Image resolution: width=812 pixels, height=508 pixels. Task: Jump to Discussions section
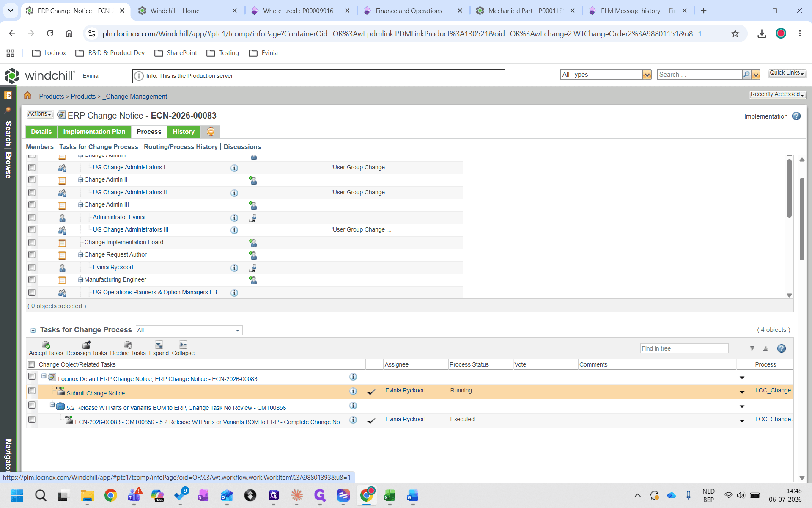tap(242, 147)
